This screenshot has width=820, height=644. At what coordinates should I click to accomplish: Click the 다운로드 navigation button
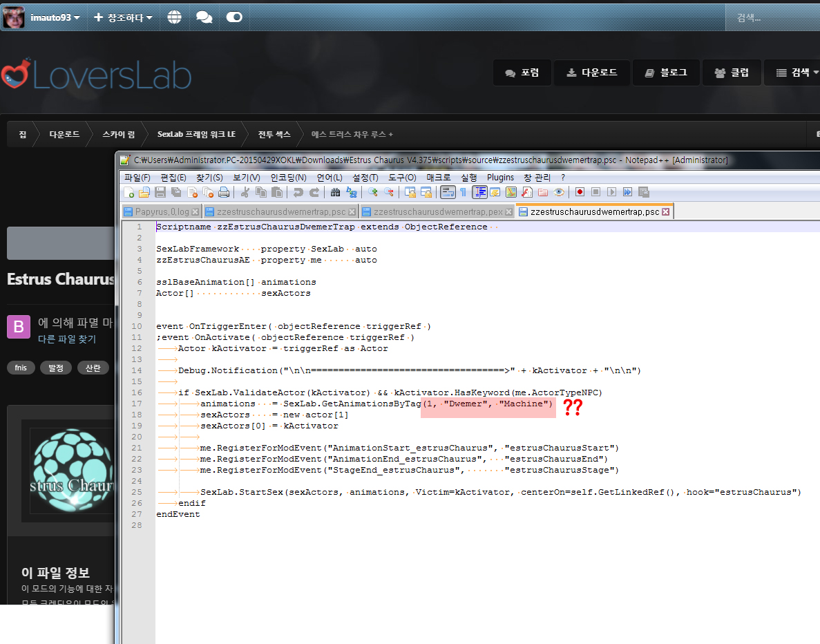(591, 73)
